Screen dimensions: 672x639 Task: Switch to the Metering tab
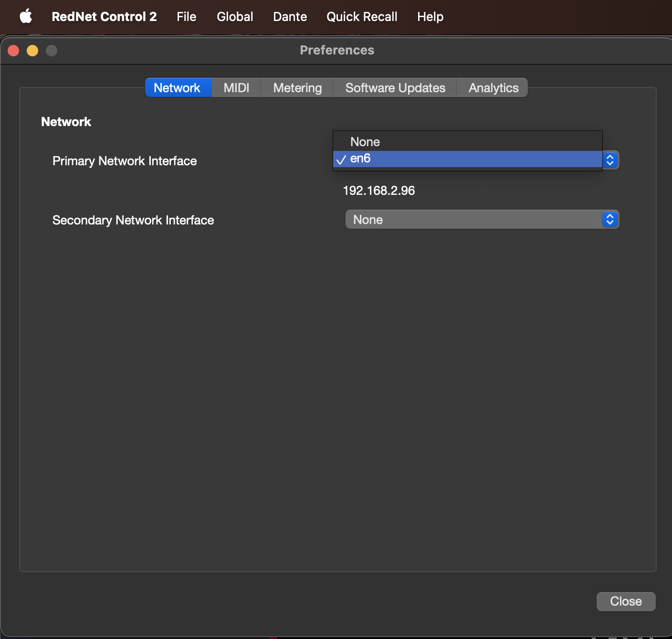(297, 88)
